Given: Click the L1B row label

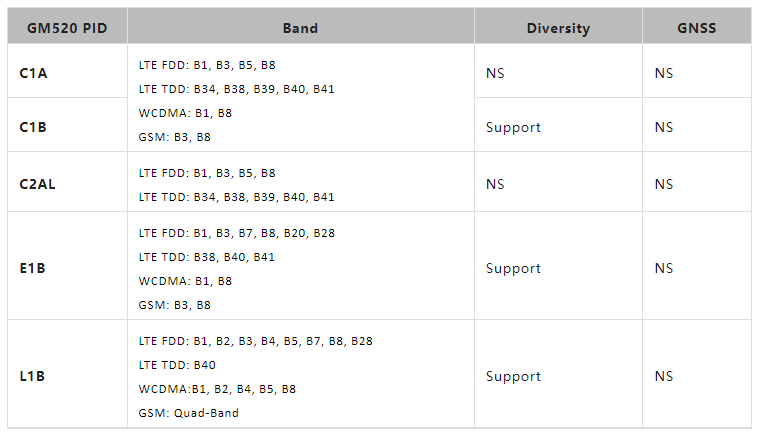Looking at the screenshot, I should pos(33,376).
